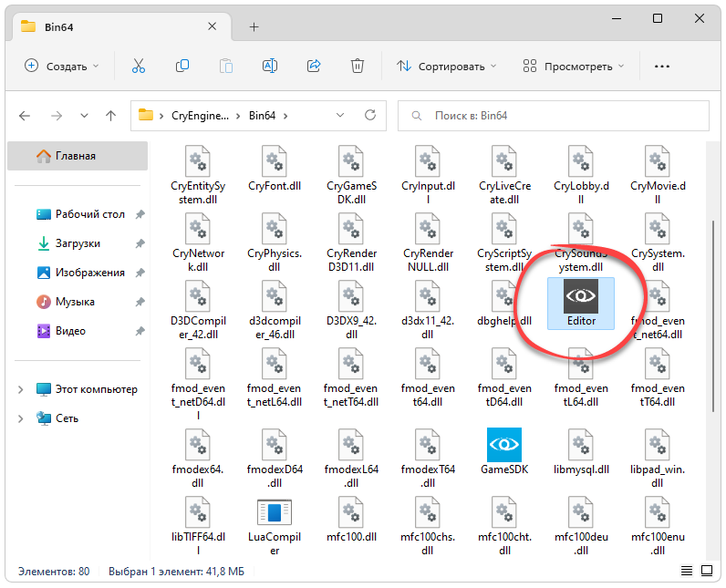Open Загрузки in the sidebar
Image resolution: width=726 pixels, height=588 pixels.
pyautogui.click(x=78, y=243)
